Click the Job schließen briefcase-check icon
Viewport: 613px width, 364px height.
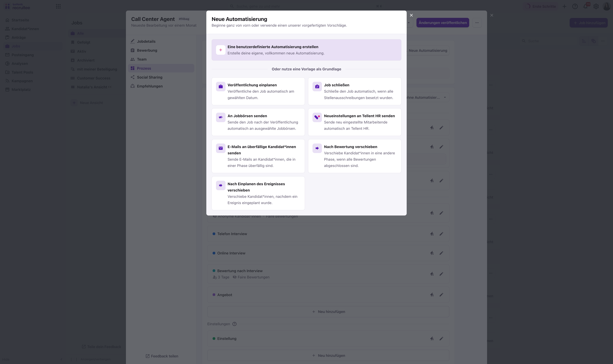(317, 86)
